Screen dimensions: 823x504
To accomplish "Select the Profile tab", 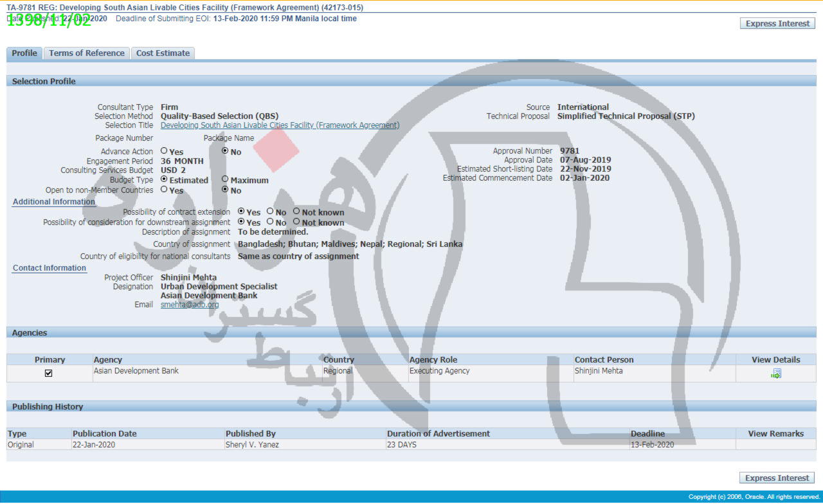I will [x=24, y=53].
